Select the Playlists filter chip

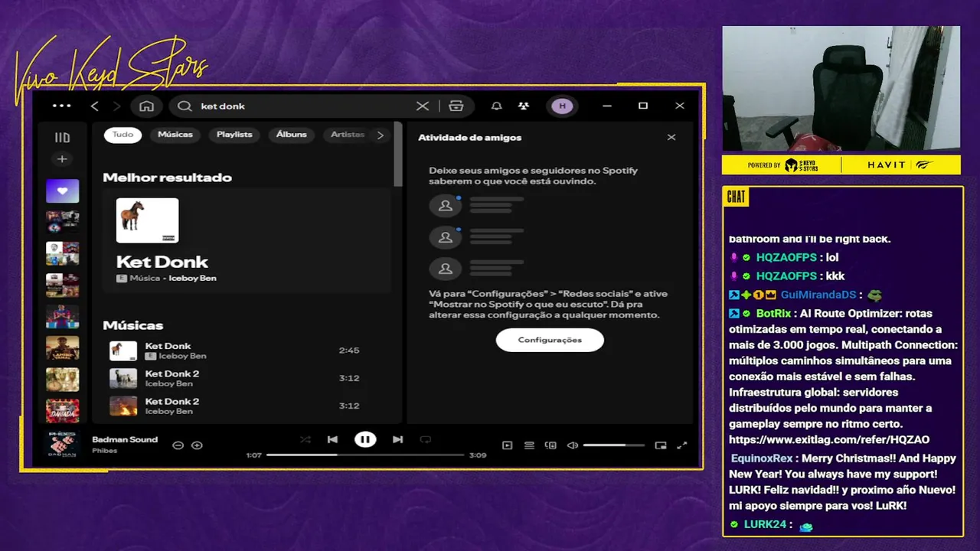coord(234,135)
